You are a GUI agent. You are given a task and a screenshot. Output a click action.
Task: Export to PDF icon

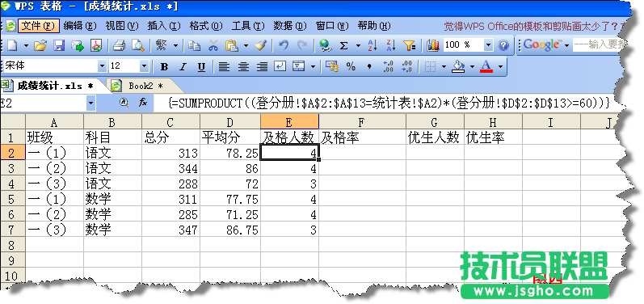tap(96, 45)
